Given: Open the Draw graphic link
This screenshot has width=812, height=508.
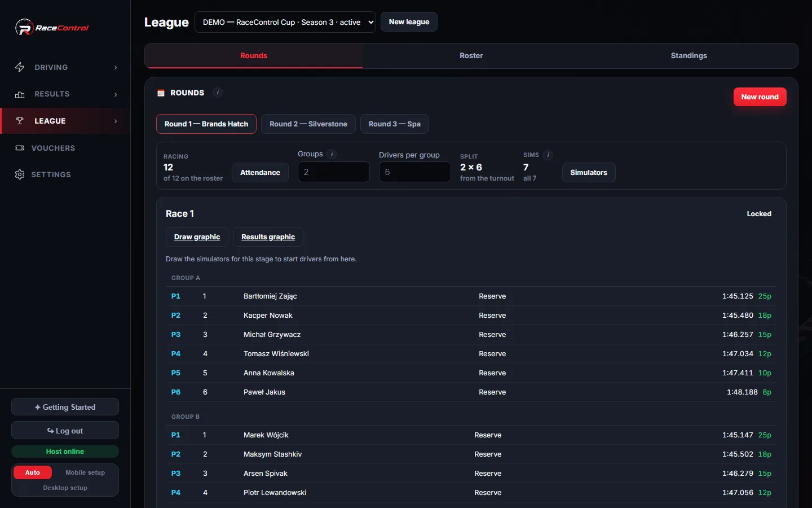Looking at the screenshot, I should coord(197,237).
